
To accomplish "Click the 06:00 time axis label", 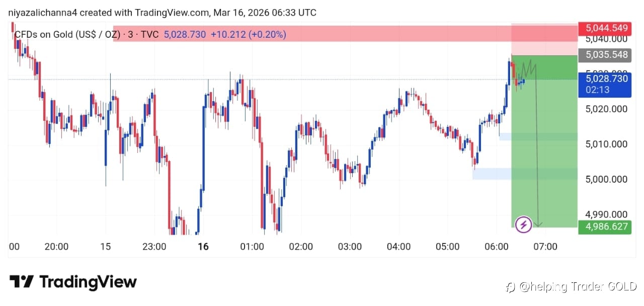I will tap(496, 247).
